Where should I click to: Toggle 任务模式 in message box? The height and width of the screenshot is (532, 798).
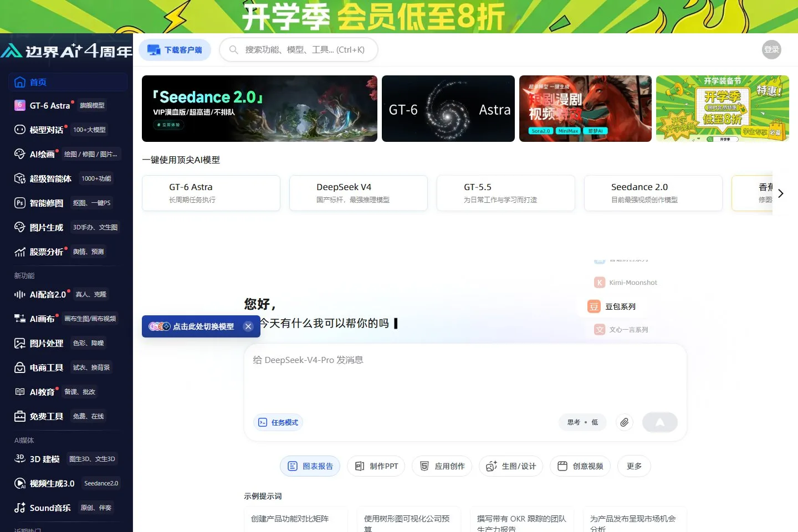pos(278,422)
